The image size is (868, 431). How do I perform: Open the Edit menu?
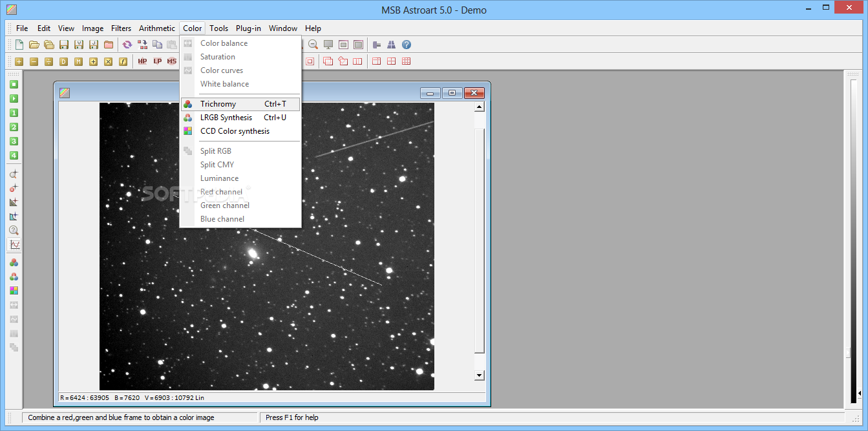click(44, 28)
